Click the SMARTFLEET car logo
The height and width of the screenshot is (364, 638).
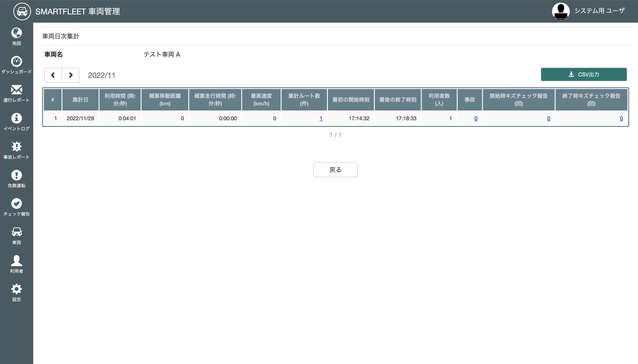tap(22, 12)
